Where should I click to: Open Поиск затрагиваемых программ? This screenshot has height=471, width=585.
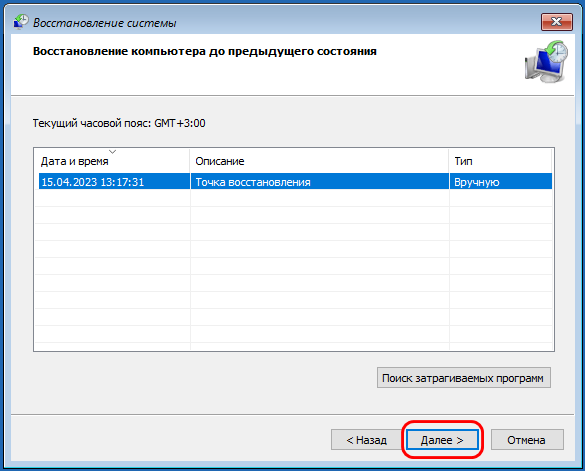(463, 378)
